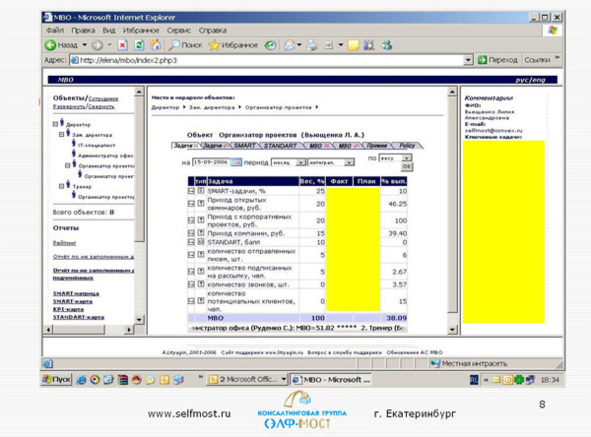Screen dimensions: 591x437
Task: Toggle minus box for Приход компании row
Action: click(191, 233)
